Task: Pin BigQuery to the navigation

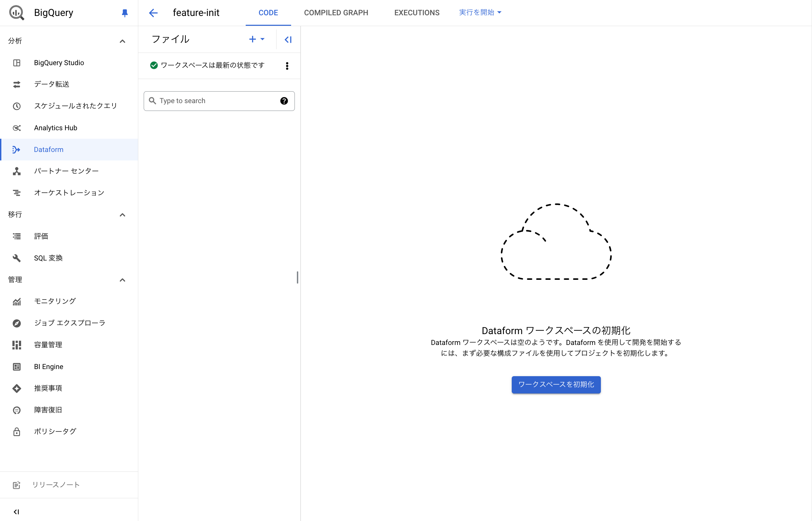Action: 124,13
